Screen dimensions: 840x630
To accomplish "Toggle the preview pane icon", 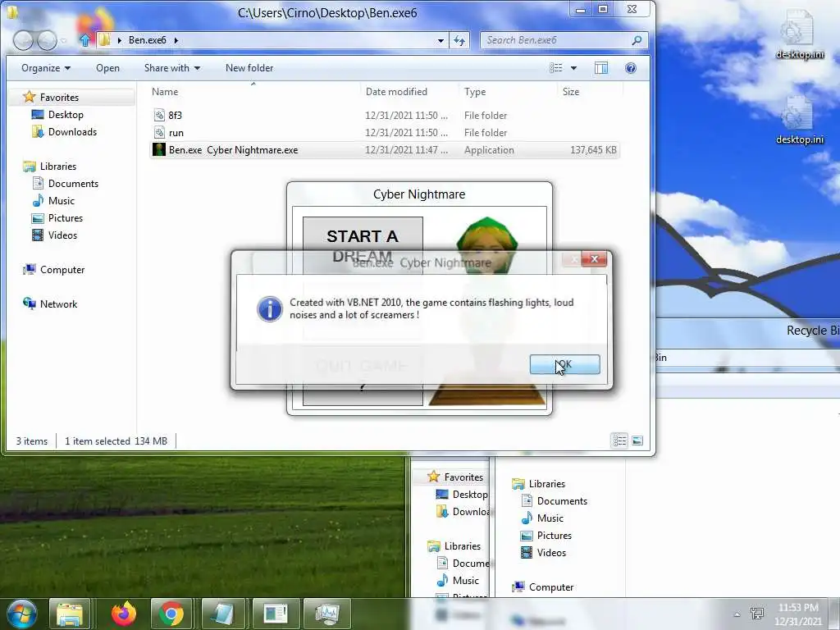I will tap(601, 68).
